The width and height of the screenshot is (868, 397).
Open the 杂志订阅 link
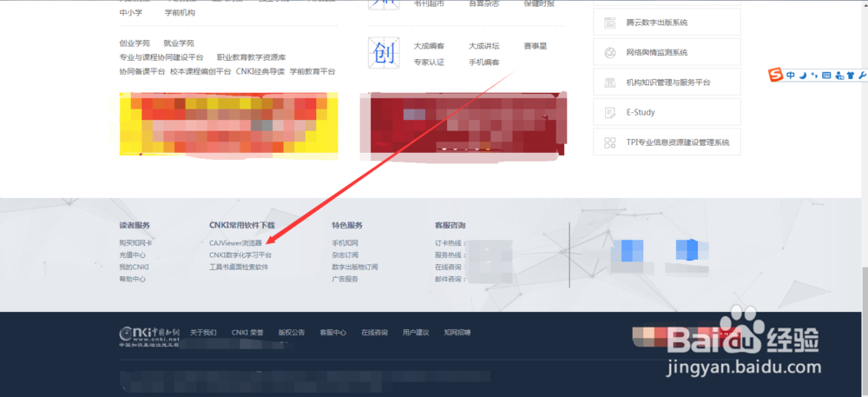pos(345,255)
